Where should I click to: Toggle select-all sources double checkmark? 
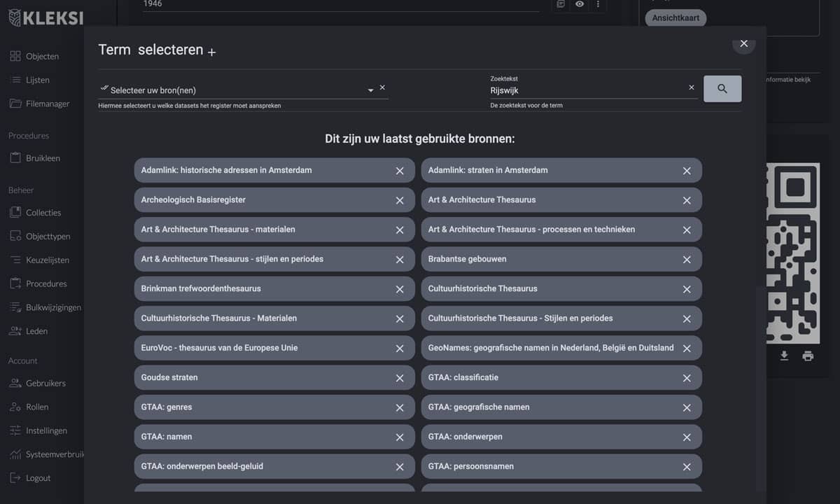[x=104, y=88]
